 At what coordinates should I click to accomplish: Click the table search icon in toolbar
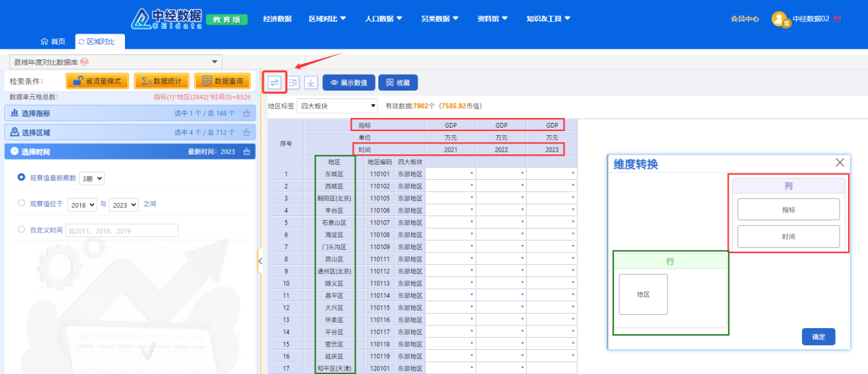(x=293, y=82)
